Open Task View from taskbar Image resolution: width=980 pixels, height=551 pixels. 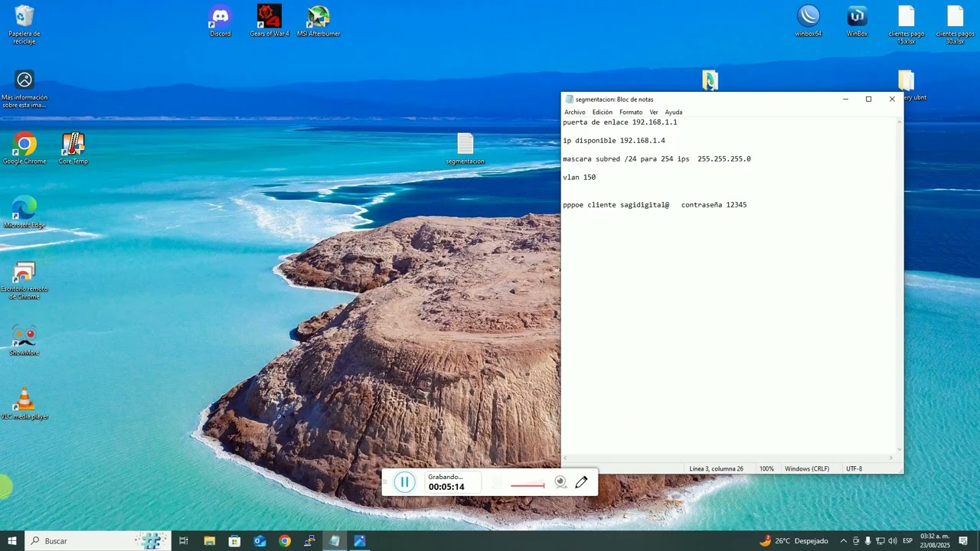[184, 541]
